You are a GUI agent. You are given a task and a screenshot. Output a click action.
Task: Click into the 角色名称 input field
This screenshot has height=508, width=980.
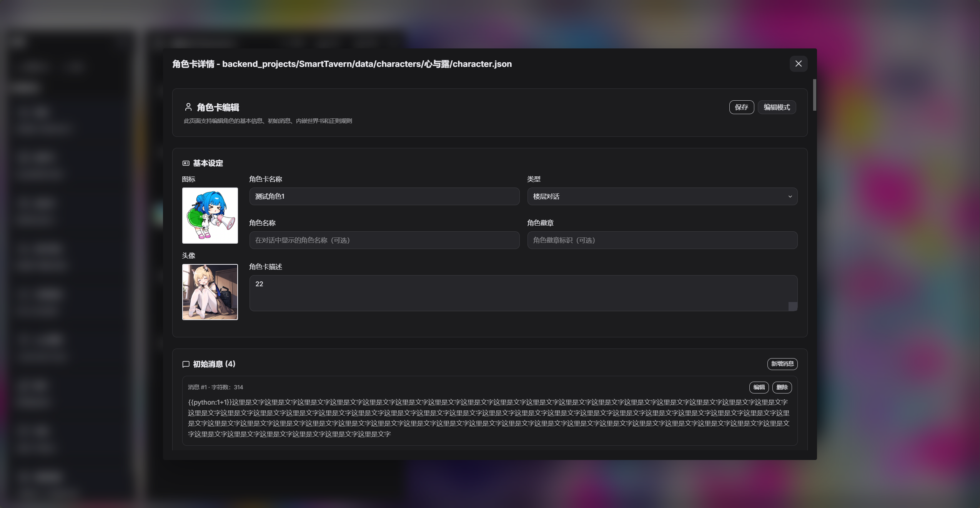pyautogui.click(x=384, y=240)
